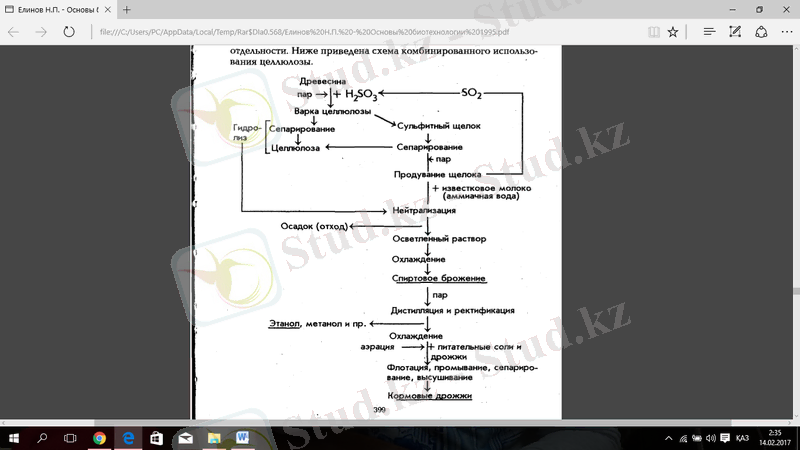Open File Explorer from taskbar
The width and height of the screenshot is (800, 450).
pyautogui.click(x=214, y=438)
